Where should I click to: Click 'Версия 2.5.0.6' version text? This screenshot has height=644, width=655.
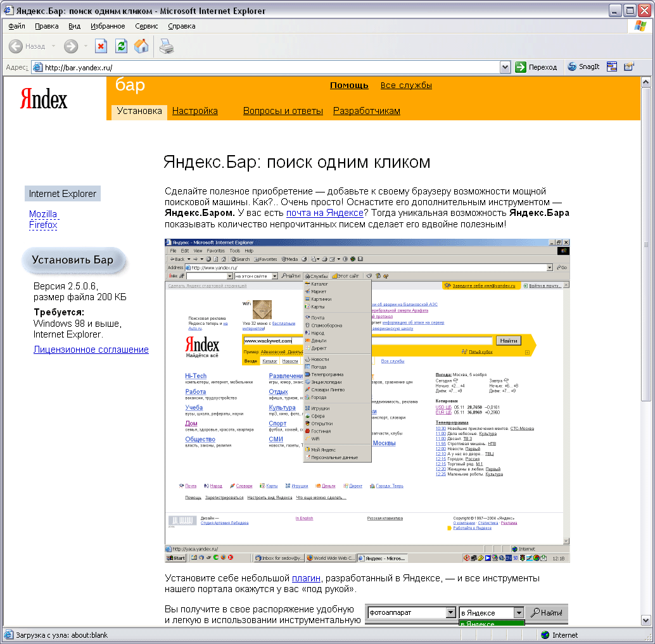[x=66, y=286]
